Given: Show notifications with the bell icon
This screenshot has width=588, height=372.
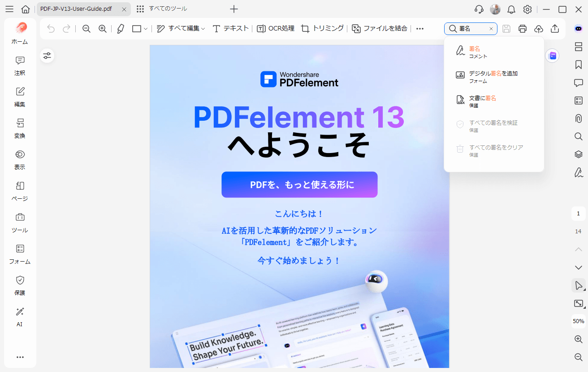Looking at the screenshot, I should 511,9.
